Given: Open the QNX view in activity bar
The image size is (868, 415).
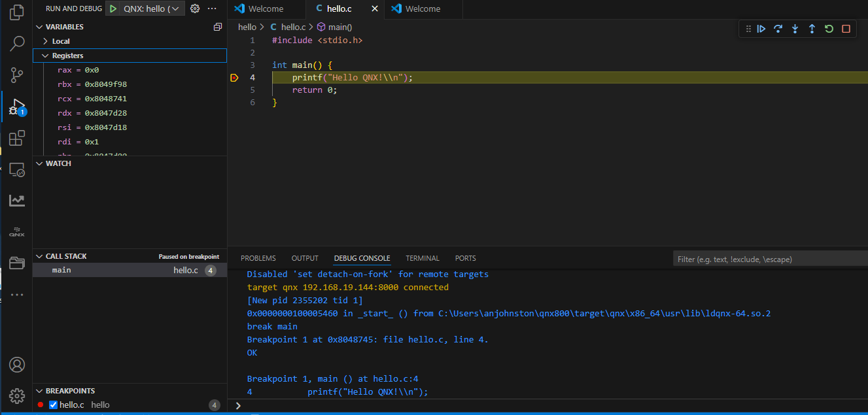Looking at the screenshot, I should [x=17, y=232].
